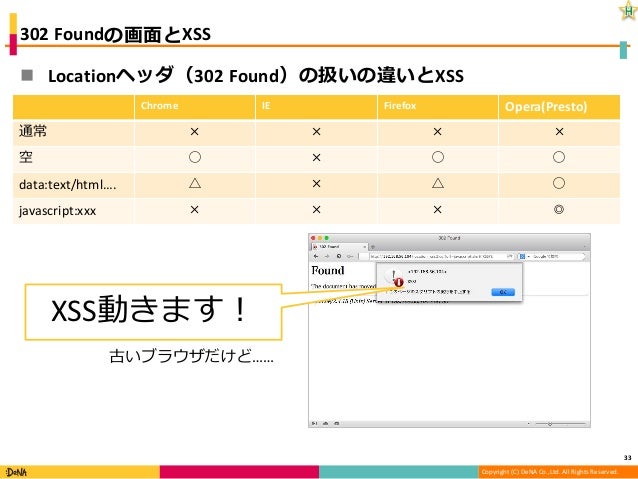This screenshot has height=479, width=638.
Task: Click the copyright text in footer
Action: 549,472
